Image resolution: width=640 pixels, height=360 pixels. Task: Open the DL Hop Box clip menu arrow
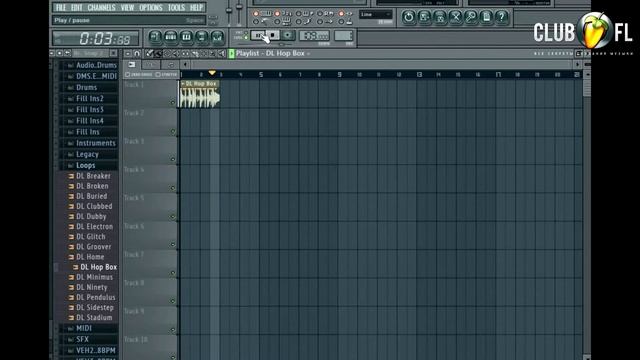[x=183, y=84]
